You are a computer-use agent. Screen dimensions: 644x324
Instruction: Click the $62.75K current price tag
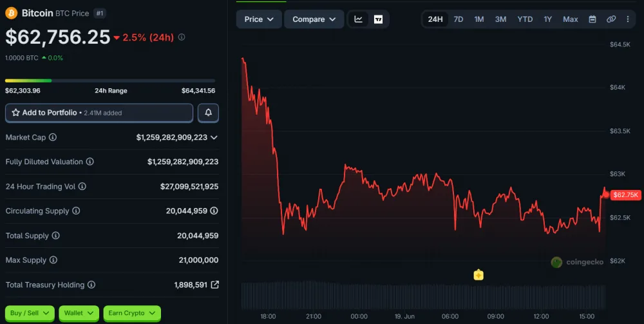625,195
